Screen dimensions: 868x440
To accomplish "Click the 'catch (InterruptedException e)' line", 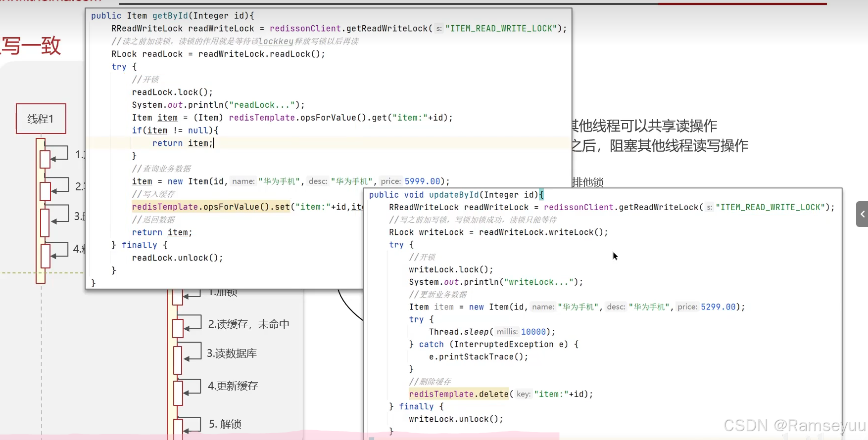I will coord(493,344).
